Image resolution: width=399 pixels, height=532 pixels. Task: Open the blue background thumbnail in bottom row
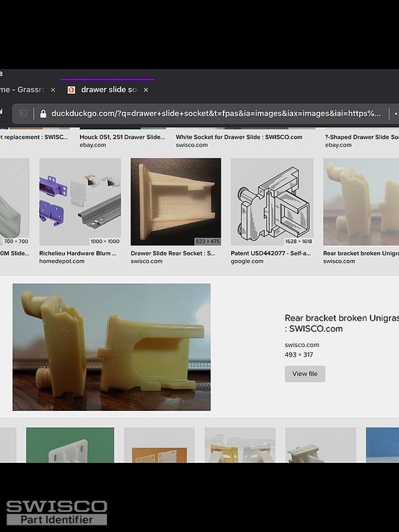click(x=382, y=445)
